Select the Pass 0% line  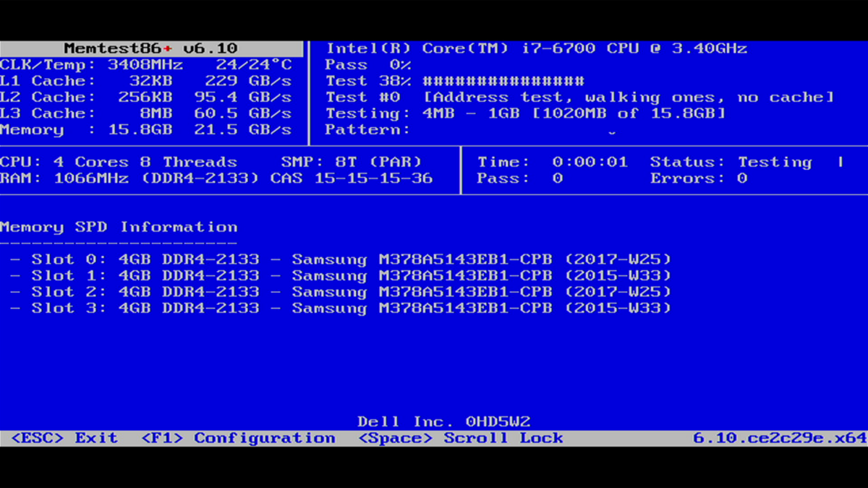pyautogui.click(x=368, y=65)
